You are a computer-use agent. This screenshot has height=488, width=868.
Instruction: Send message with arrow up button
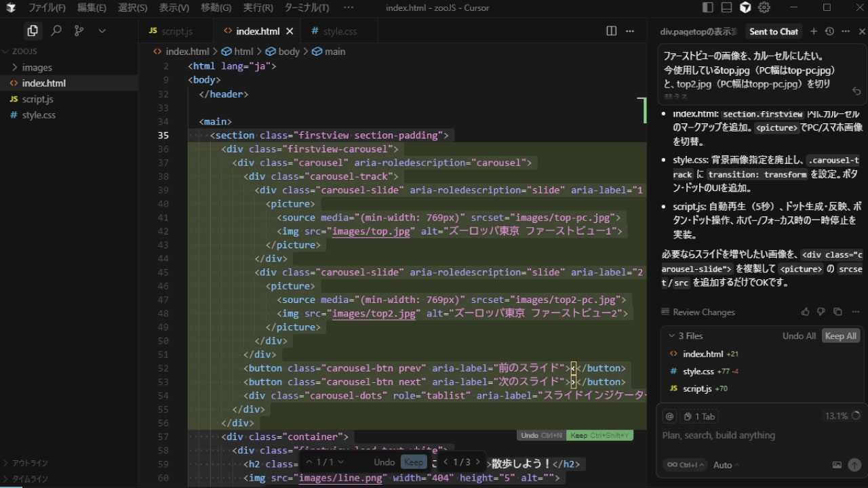(x=854, y=465)
